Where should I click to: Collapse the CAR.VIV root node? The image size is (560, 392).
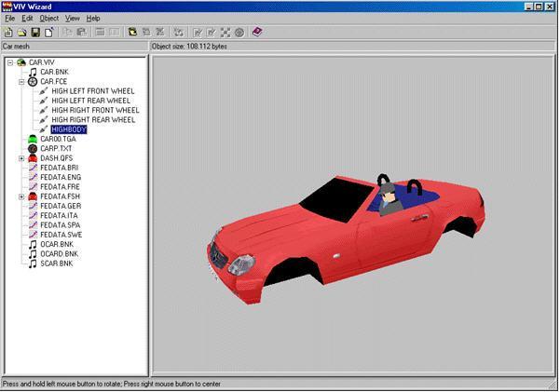coord(9,62)
